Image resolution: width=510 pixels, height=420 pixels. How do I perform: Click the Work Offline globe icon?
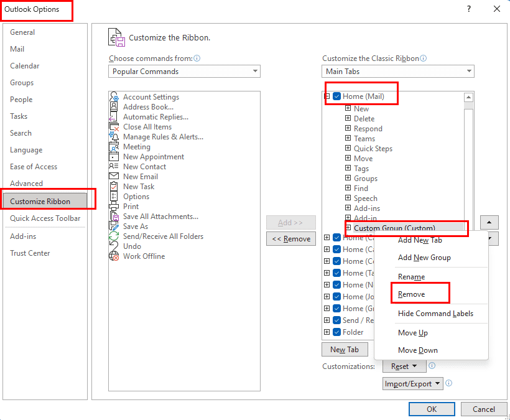[x=114, y=256]
